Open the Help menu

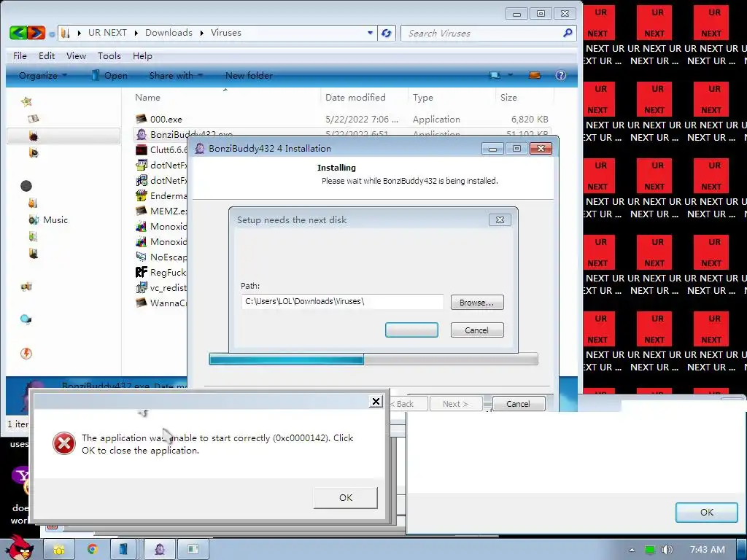142,55
